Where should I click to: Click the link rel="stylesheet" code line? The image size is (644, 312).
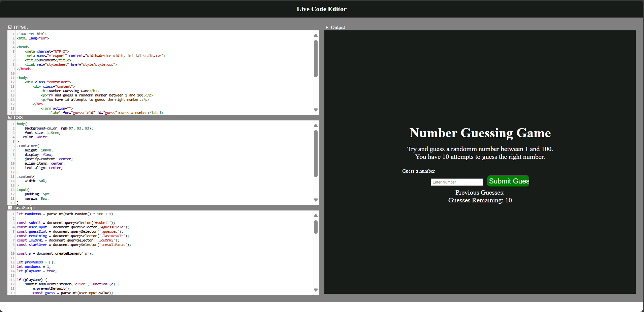tap(71, 65)
